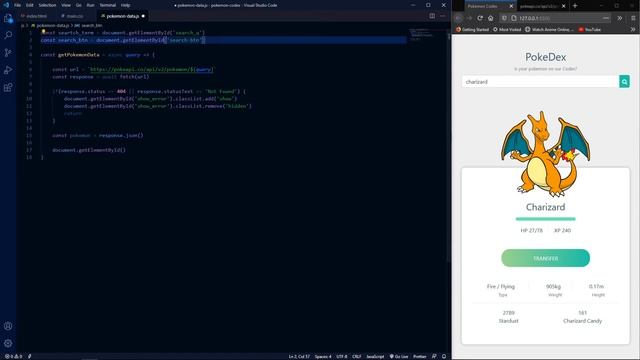The height and width of the screenshot is (360, 640).
Task: Click the errors and warnings status indicator
Action: [x=13, y=356]
